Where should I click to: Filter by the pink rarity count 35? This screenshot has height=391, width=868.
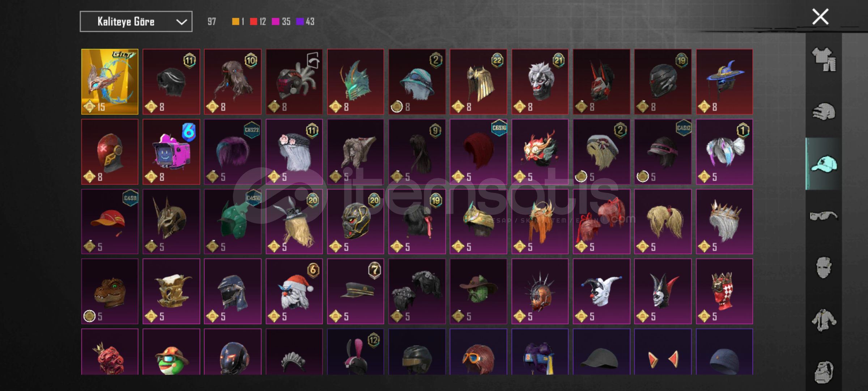click(281, 22)
